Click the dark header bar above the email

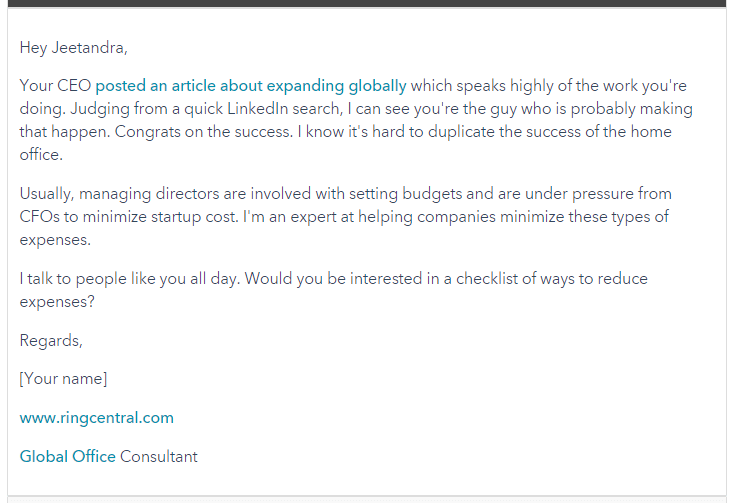[x=366, y=3]
